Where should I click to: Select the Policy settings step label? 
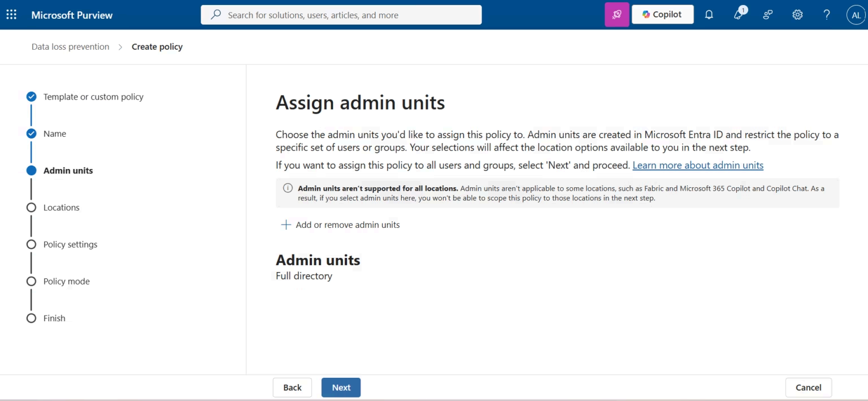(x=70, y=244)
